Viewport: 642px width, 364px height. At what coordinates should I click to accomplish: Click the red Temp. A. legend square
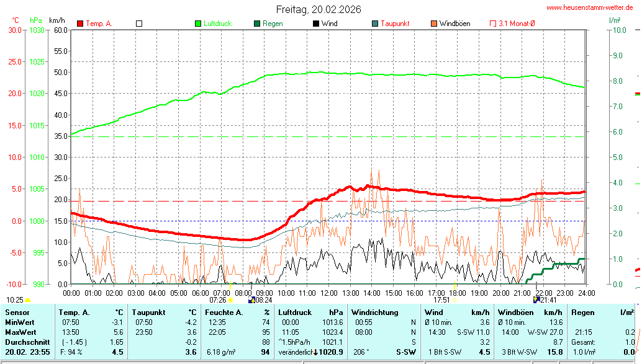[80, 24]
